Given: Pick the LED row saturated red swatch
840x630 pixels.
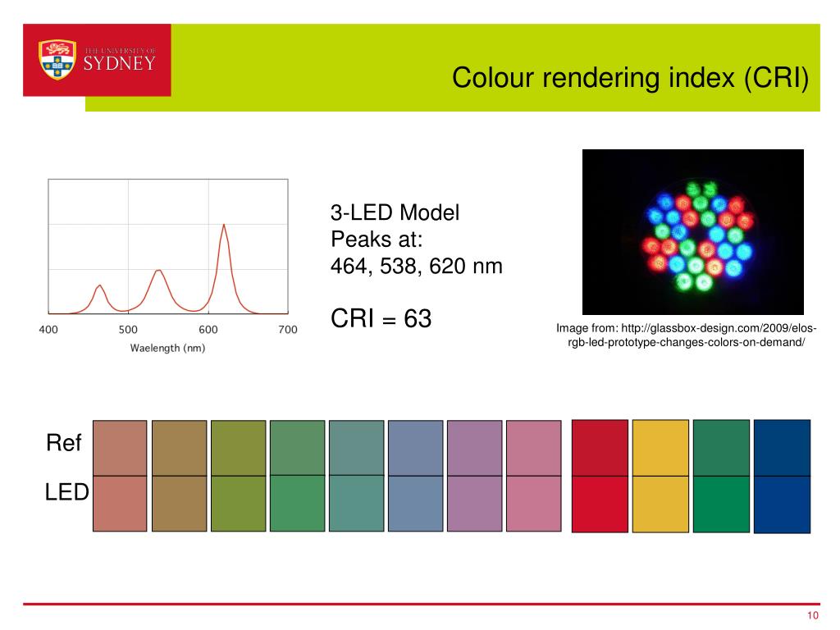Looking at the screenshot, I should tap(600, 504).
